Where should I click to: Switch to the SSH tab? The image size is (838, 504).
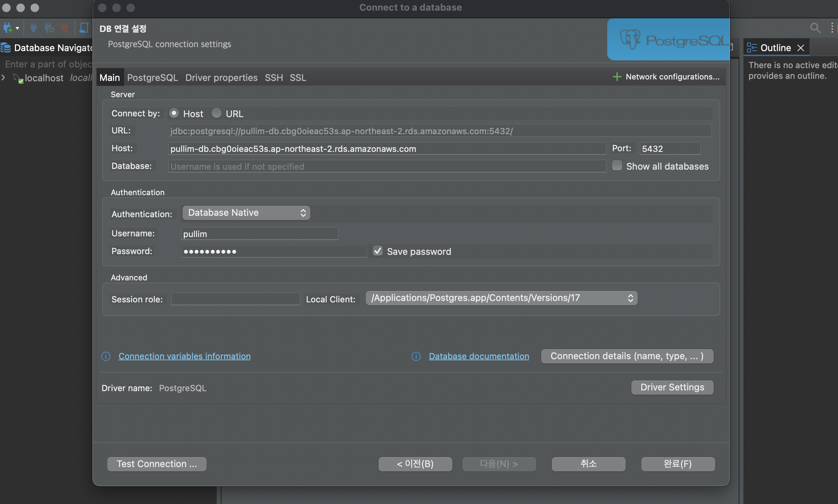point(274,77)
